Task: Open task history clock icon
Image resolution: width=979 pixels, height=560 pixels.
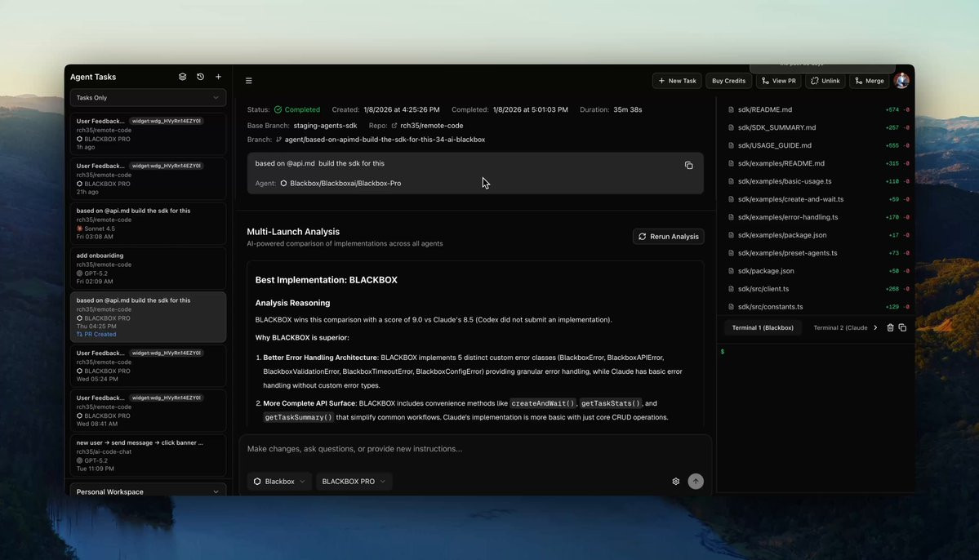Action: pyautogui.click(x=200, y=77)
